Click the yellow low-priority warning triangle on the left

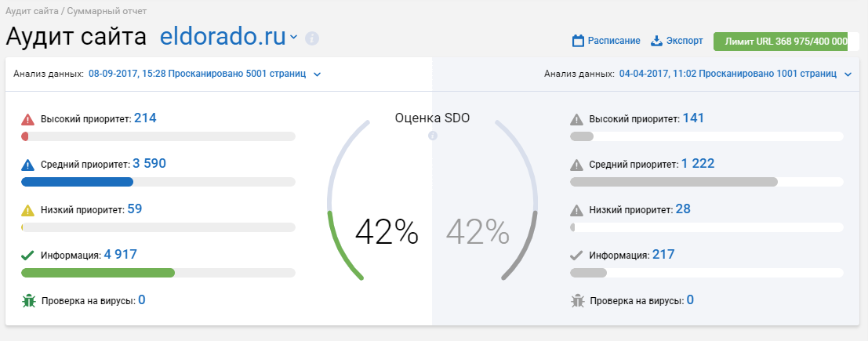tap(27, 210)
